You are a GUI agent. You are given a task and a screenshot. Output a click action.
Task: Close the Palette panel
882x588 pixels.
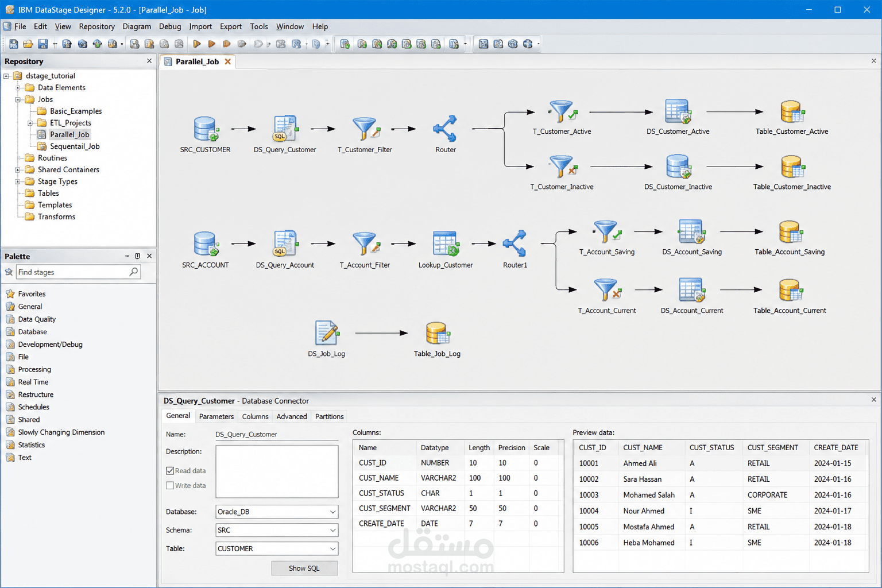[149, 256]
